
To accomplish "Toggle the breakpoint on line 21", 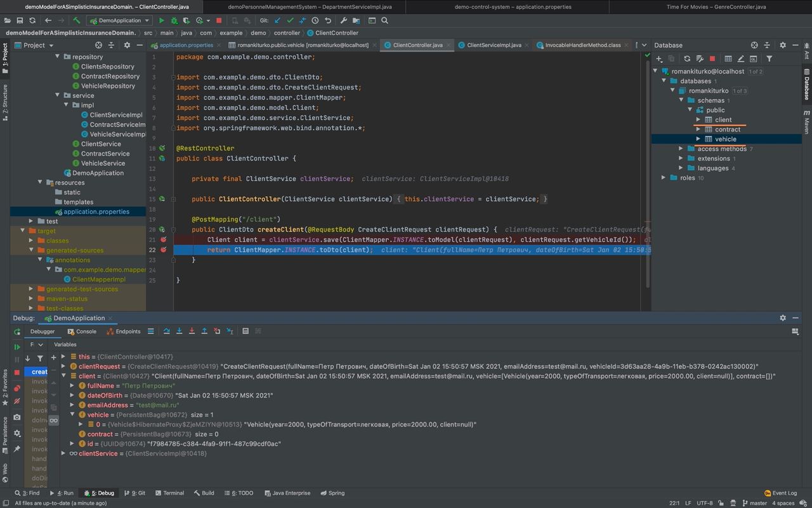I will tap(164, 239).
